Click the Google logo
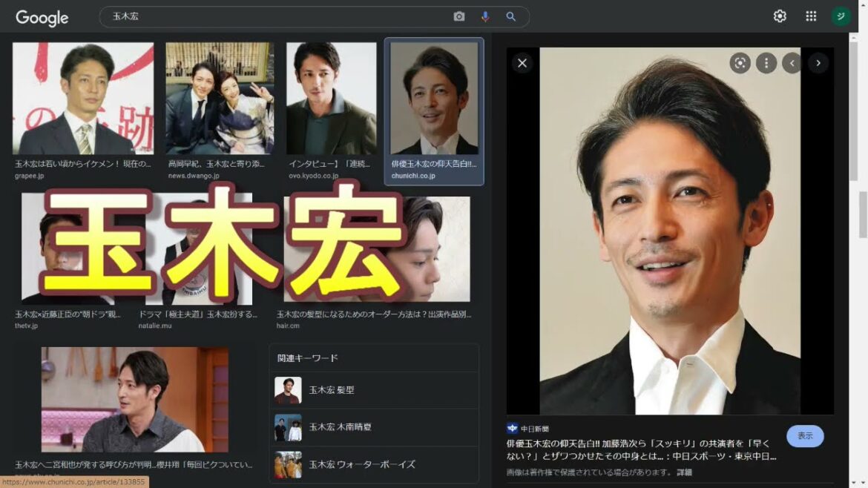Screen dimensions: 868x488 [x=42, y=18]
